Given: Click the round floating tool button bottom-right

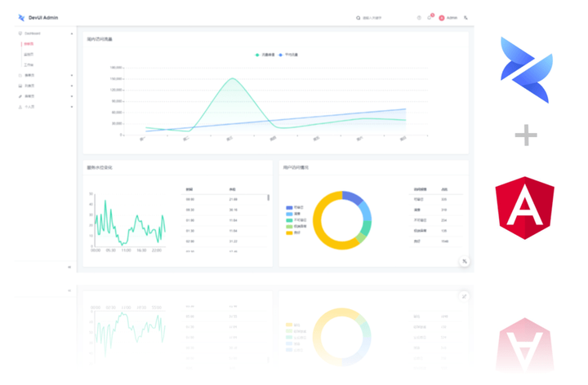Looking at the screenshot, I should pos(464,261).
